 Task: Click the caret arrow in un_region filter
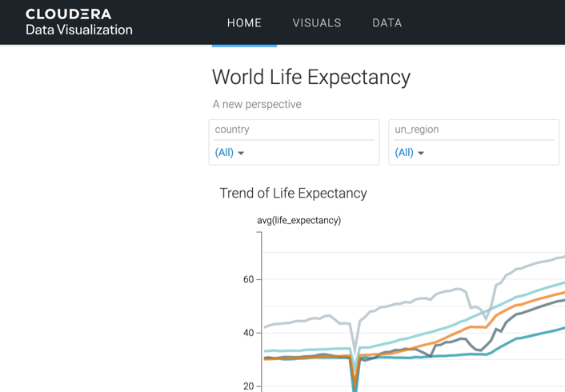[x=421, y=153]
